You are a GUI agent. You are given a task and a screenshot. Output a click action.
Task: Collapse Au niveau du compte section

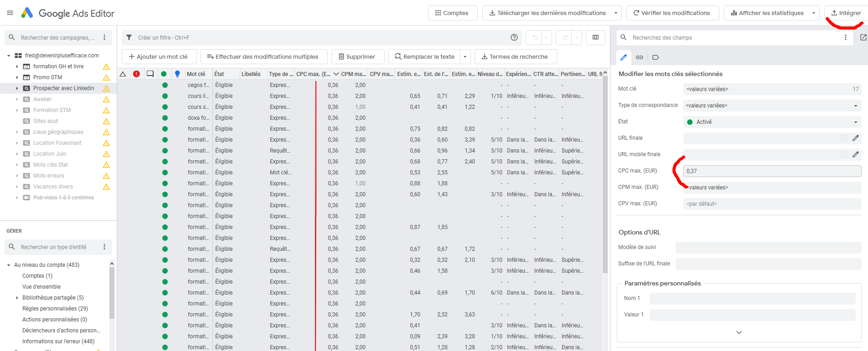pos(9,265)
